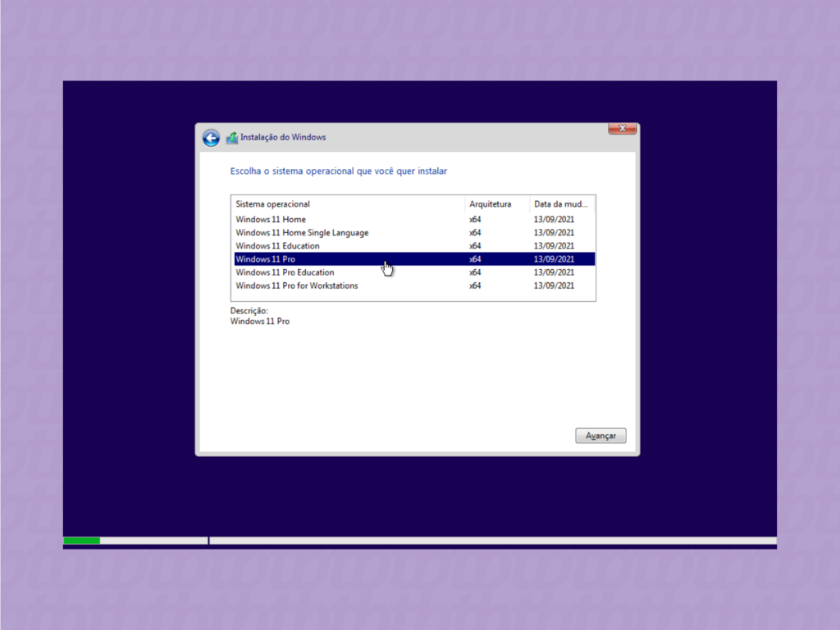The height and width of the screenshot is (630, 840).
Task: Click the Avançar button
Action: [600, 436]
